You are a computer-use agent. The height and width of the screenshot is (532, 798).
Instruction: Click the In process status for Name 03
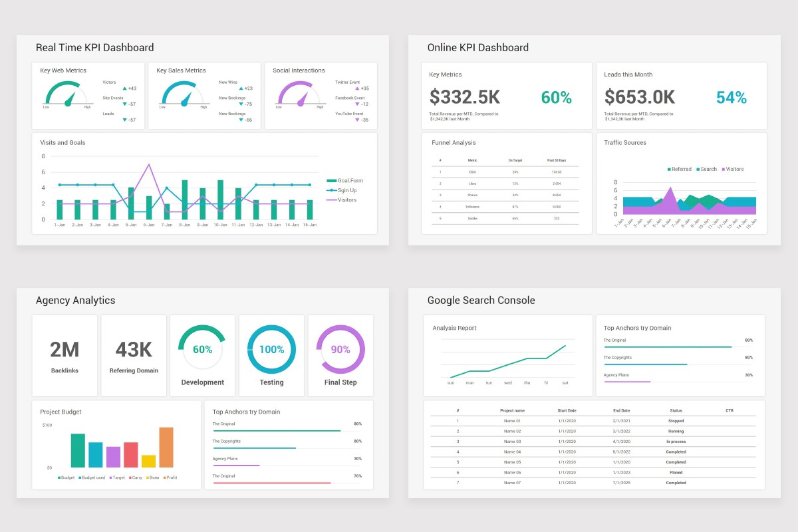pos(676,442)
